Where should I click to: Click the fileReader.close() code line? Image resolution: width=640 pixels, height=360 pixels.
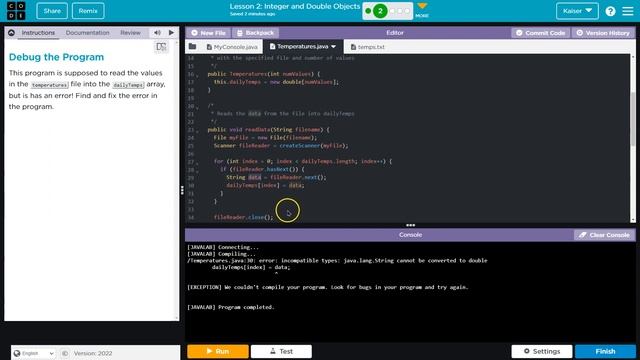pyautogui.click(x=243, y=217)
